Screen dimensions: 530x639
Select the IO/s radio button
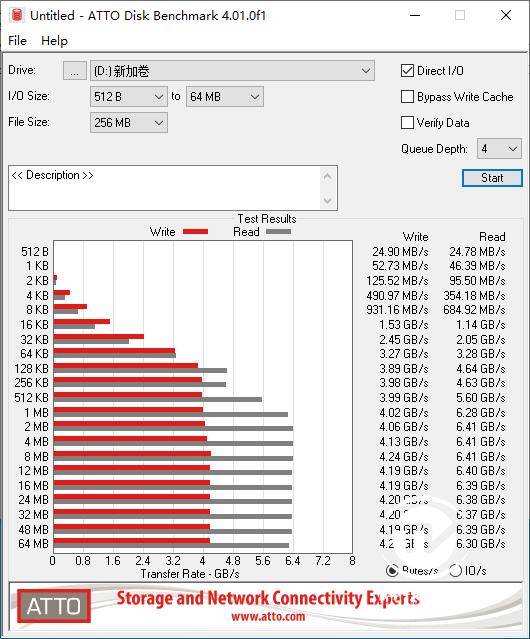pyautogui.click(x=455, y=571)
